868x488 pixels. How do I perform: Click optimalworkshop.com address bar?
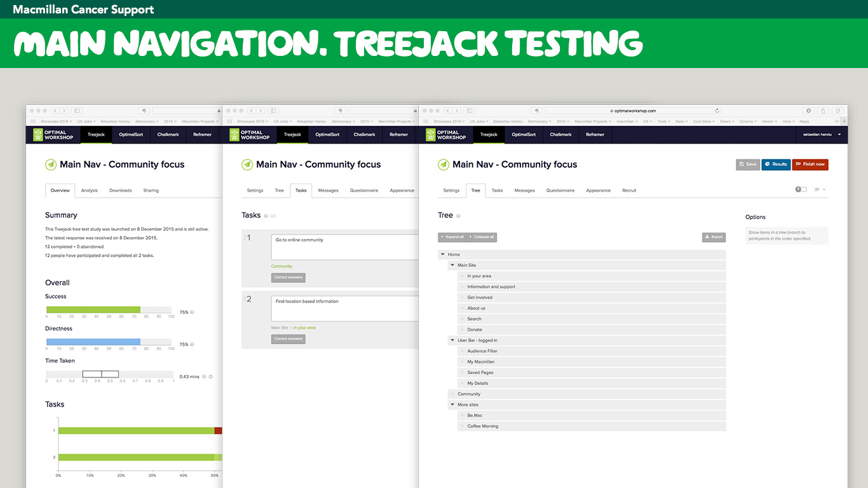pos(634,111)
